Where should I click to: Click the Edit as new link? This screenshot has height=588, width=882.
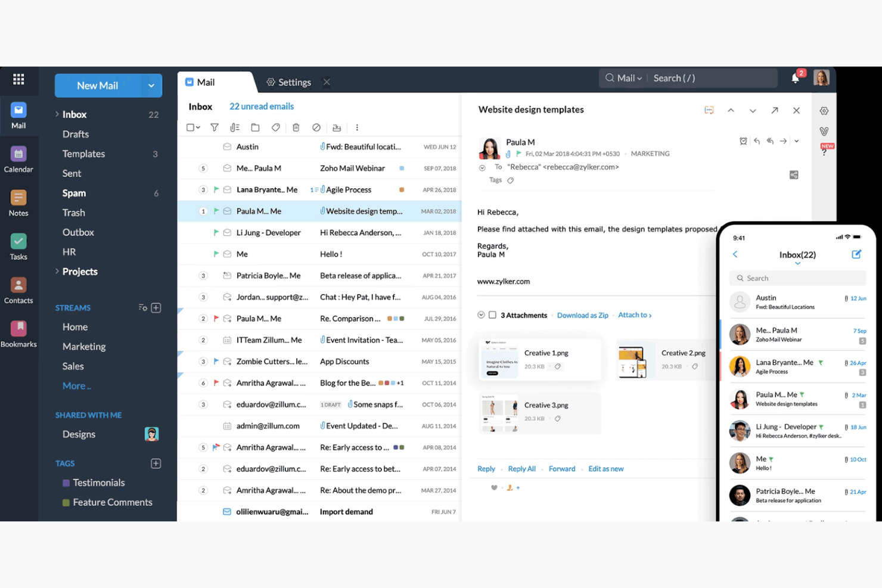click(606, 469)
